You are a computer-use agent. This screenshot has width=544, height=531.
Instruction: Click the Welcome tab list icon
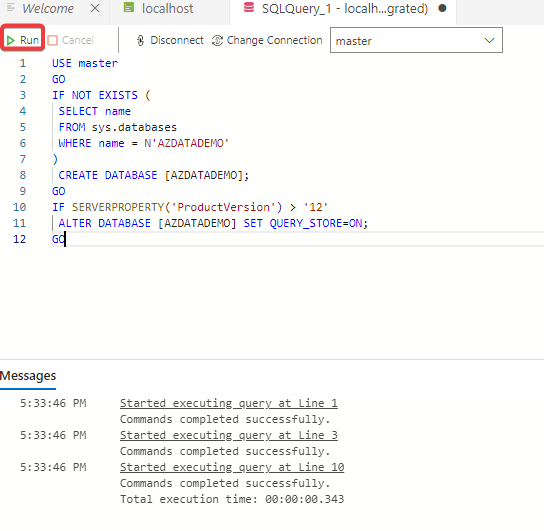tap(11, 7)
